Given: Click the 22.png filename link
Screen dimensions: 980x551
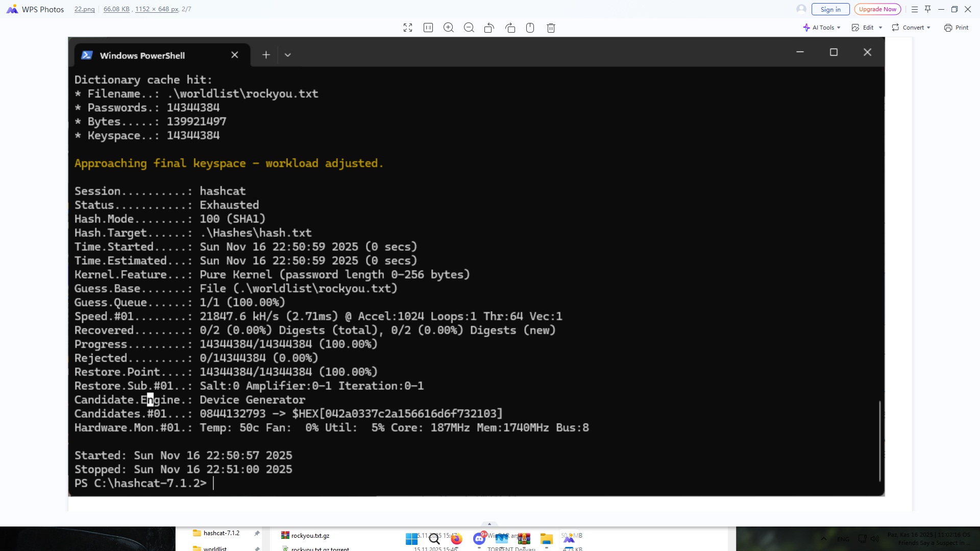Looking at the screenshot, I should pyautogui.click(x=85, y=9).
